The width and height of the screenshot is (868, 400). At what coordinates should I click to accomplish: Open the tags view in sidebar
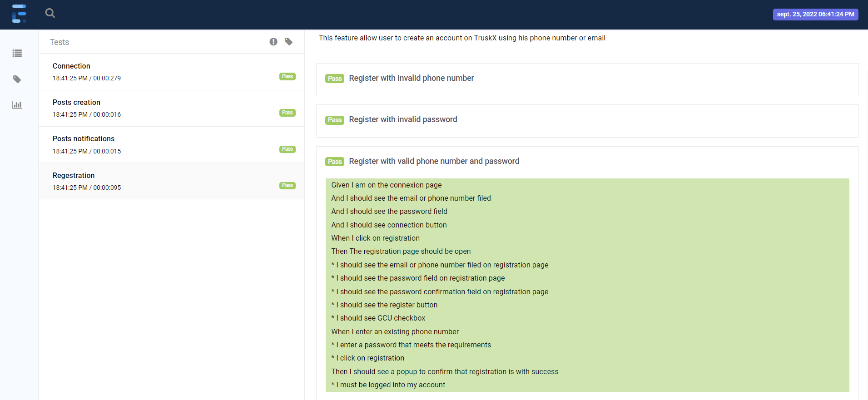(x=17, y=79)
